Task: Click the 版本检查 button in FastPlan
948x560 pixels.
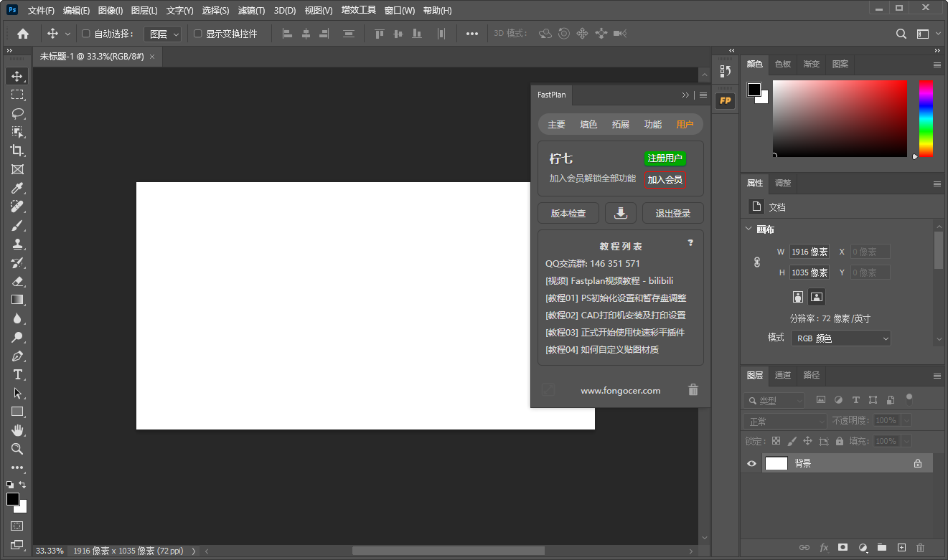Action: (x=568, y=213)
